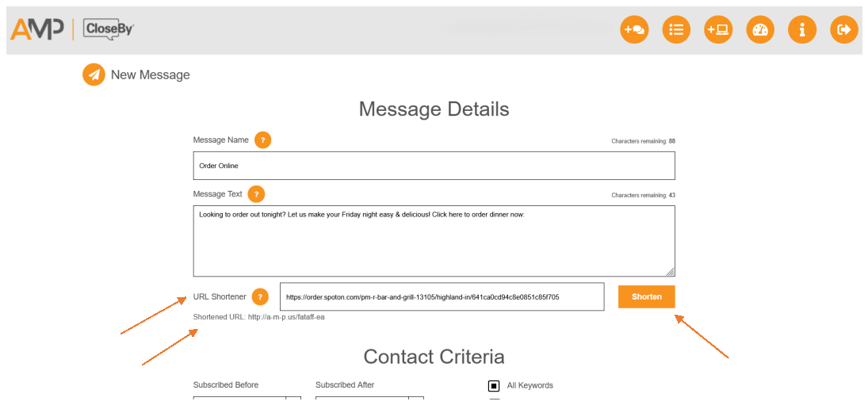Click the New Message paper plane icon

[x=94, y=75]
